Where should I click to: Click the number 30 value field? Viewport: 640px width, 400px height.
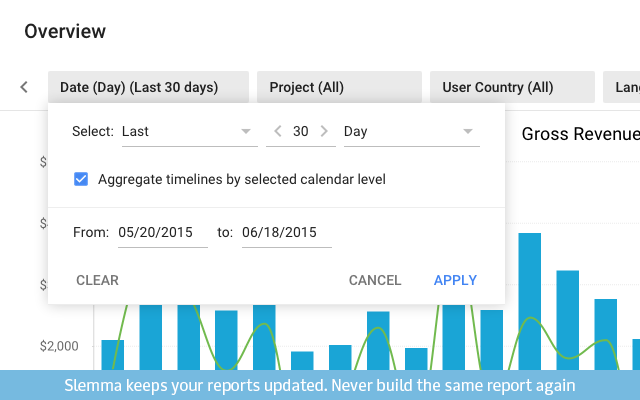click(301, 132)
